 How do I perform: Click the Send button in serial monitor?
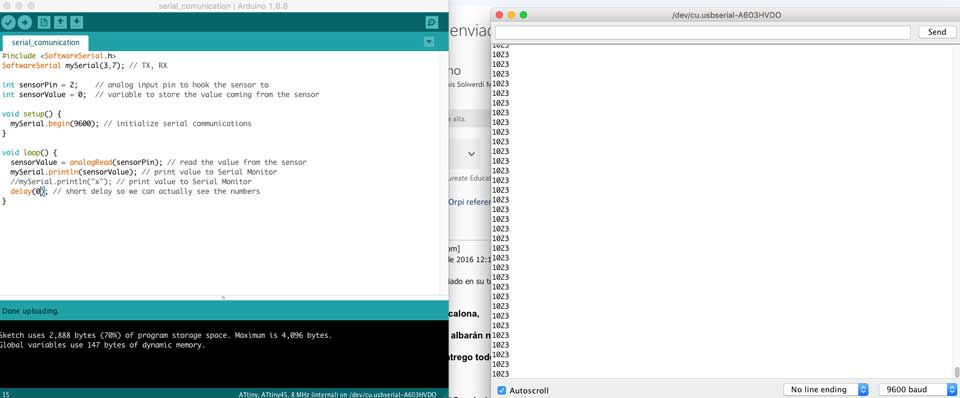937,32
